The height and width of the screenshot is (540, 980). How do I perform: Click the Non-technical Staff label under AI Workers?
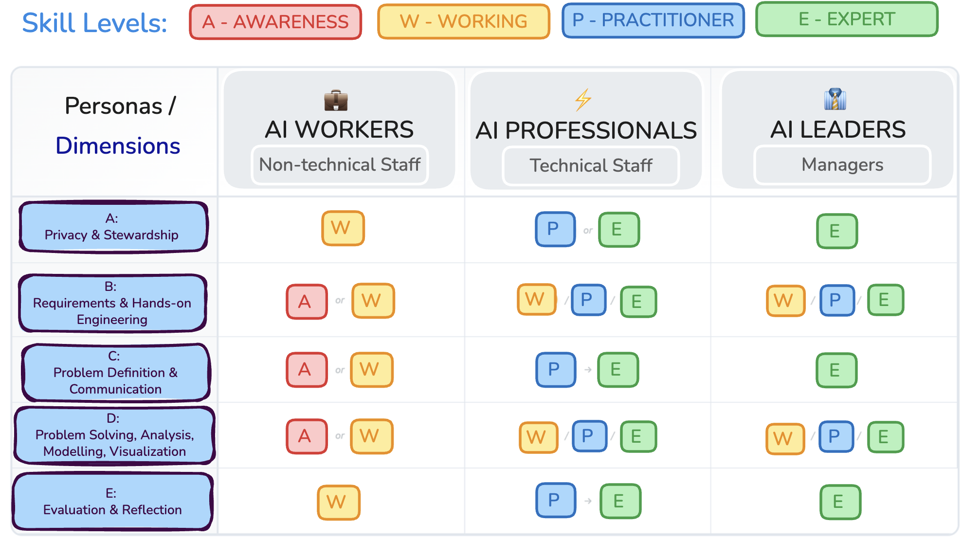coord(340,165)
